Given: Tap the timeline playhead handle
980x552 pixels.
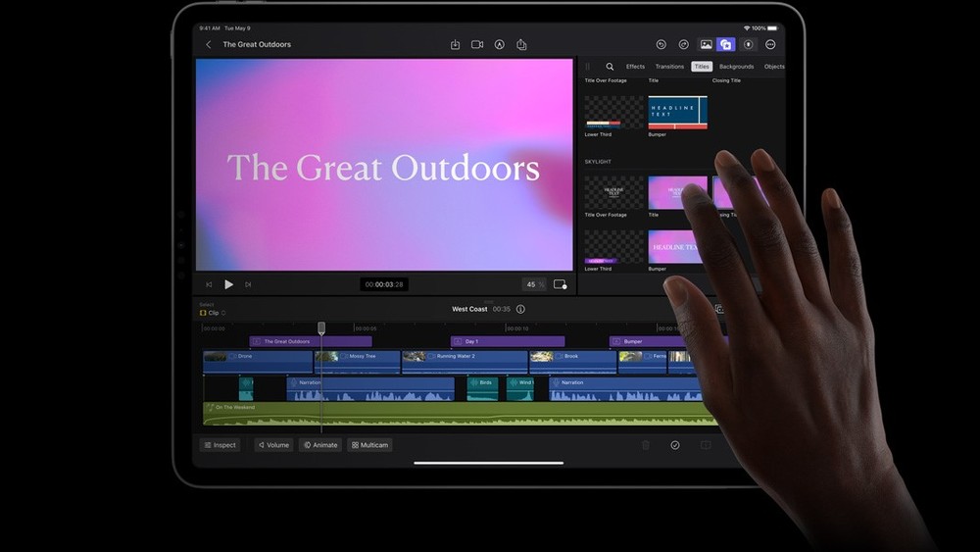Looking at the screenshot, I should pos(321,327).
